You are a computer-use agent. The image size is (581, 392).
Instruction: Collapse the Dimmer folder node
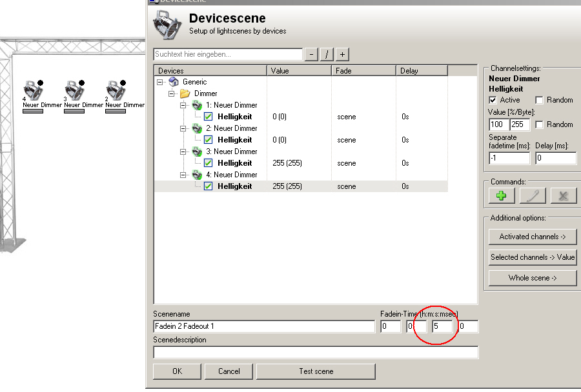172,93
